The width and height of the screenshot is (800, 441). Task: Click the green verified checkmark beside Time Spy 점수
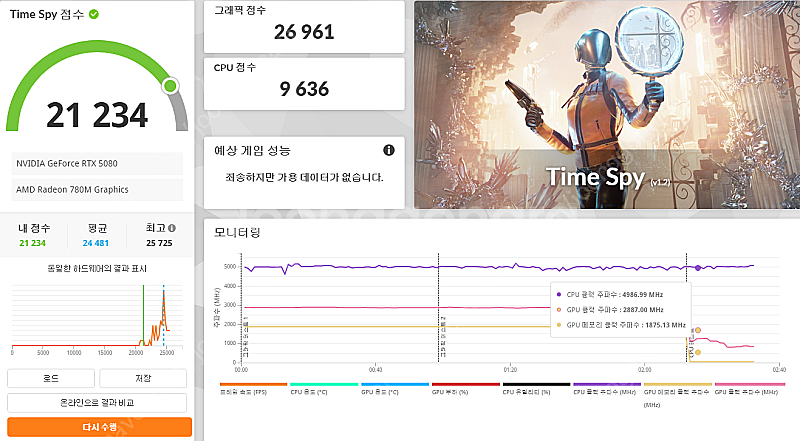click(94, 14)
